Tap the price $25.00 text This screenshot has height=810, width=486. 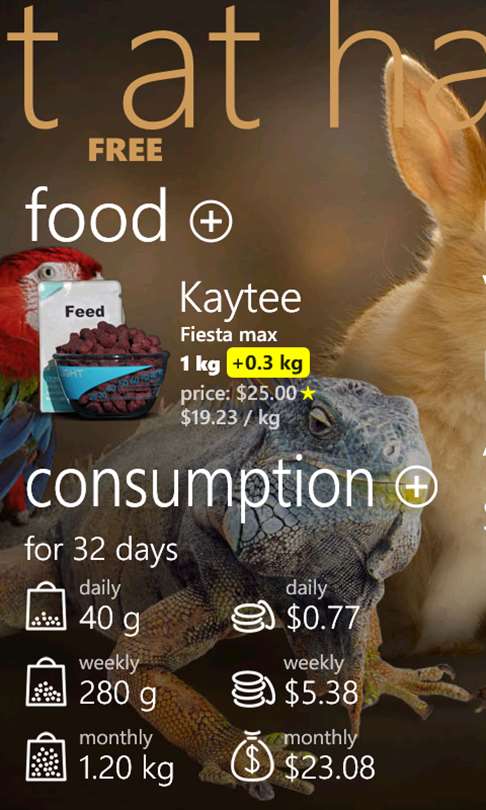(x=238, y=395)
